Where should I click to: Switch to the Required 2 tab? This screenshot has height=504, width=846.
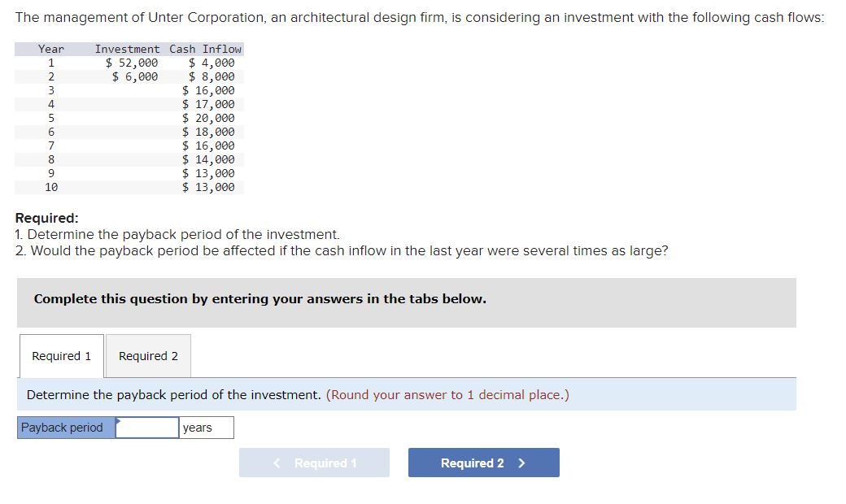tap(147, 355)
